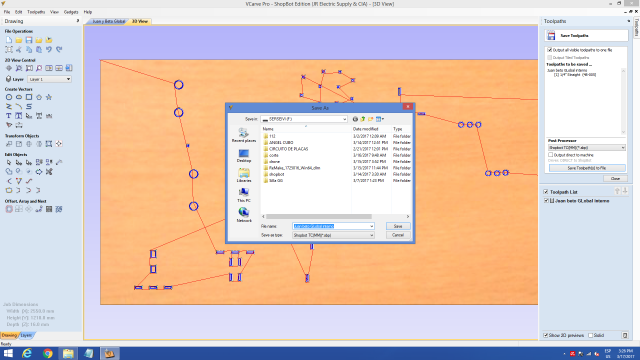Image resolution: width=640 pixels, height=360 pixels.
Task: Open the File menu
Action: pyautogui.click(x=7, y=12)
